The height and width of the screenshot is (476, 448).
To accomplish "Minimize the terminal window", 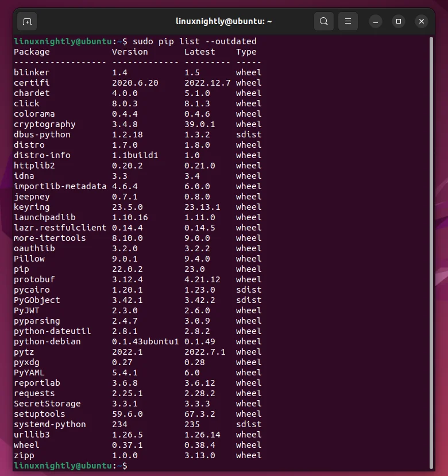I will (376, 21).
